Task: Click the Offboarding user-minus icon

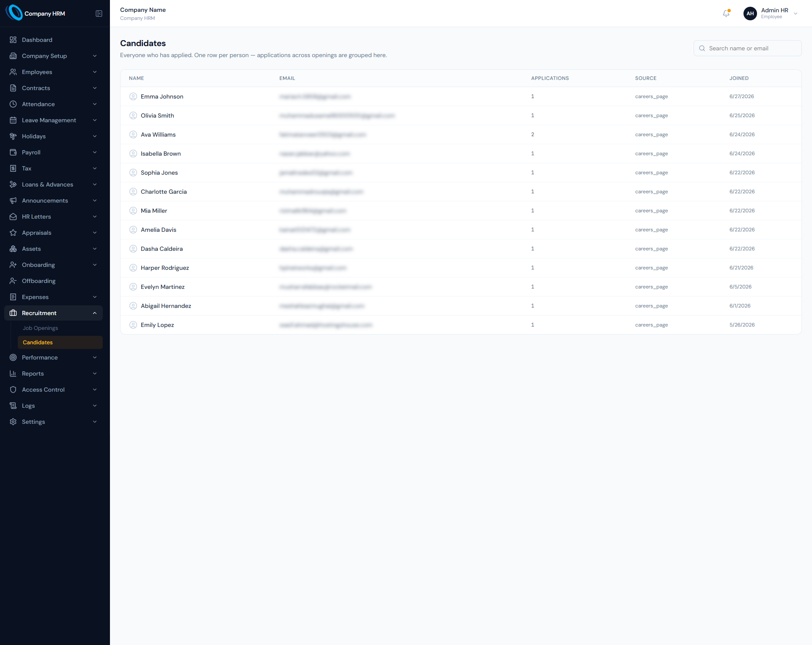Action: (x=13, y=281)
